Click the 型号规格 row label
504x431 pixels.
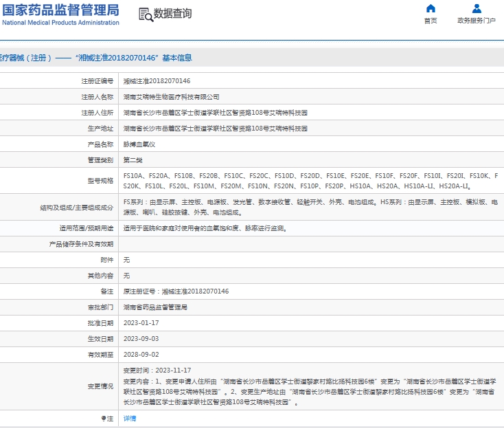point(101,181)
